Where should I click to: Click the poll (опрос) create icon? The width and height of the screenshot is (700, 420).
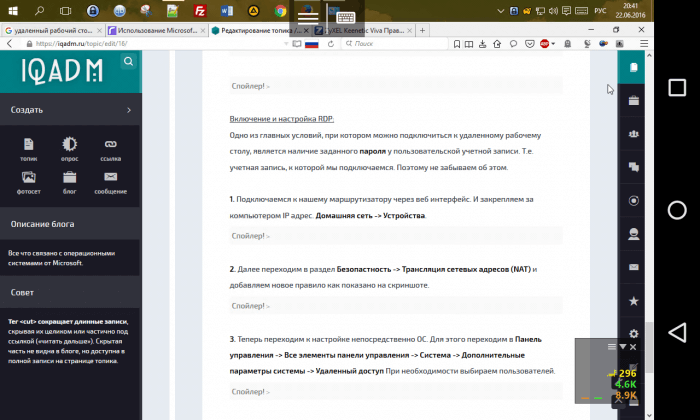click(x=69, y=145)
